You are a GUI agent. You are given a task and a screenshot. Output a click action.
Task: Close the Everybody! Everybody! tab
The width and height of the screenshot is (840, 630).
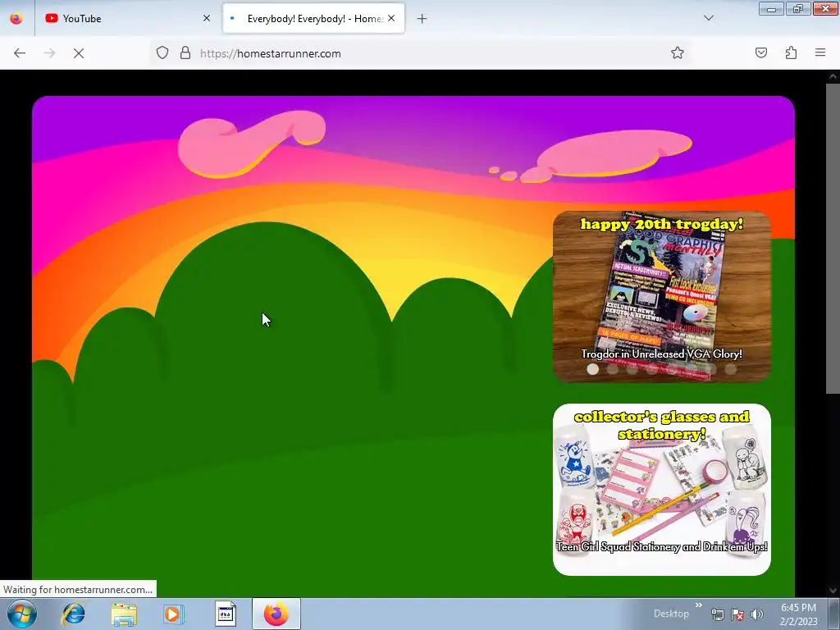[391, 18]
